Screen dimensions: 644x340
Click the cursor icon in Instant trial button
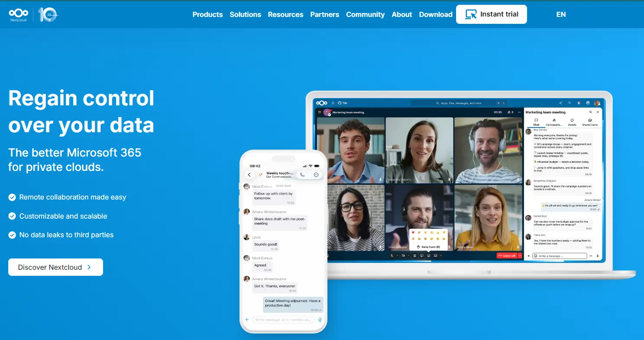pos(471,14)
